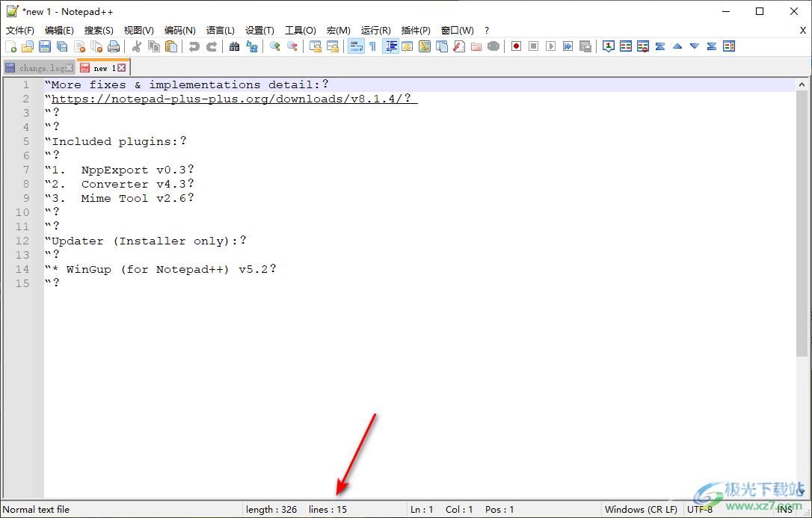This screenshot has width=812, height=518.
Task: Click the Compare files toolbar icon
Action: [626, 46]
